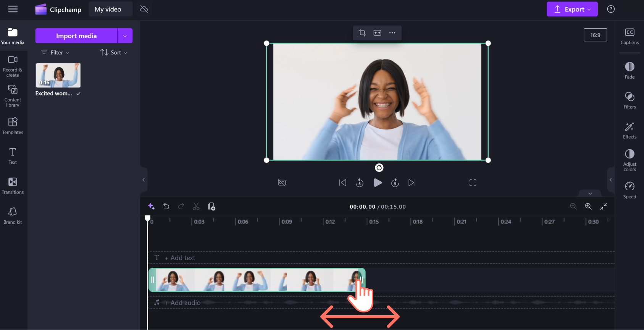Open the Fade panel
The height and width of the screenshot is (330, 644).
629,70
